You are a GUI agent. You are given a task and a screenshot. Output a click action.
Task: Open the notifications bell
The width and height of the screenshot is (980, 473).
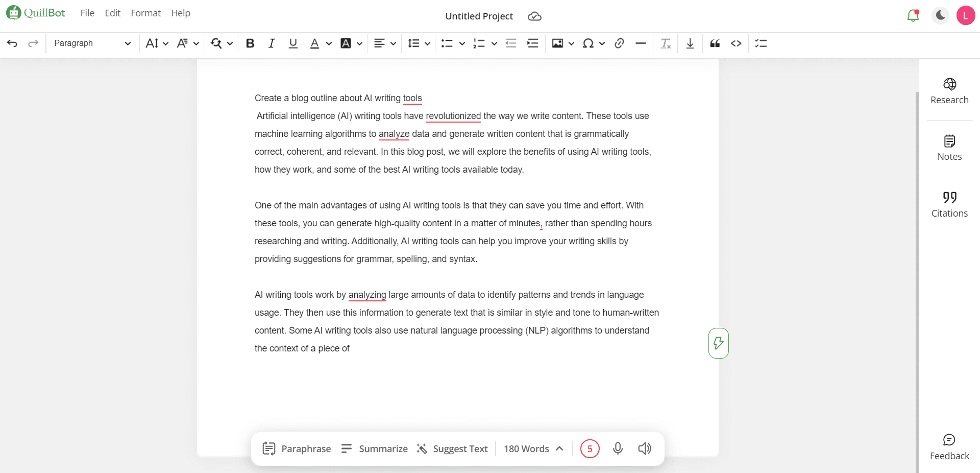click(x=913, y=15)
